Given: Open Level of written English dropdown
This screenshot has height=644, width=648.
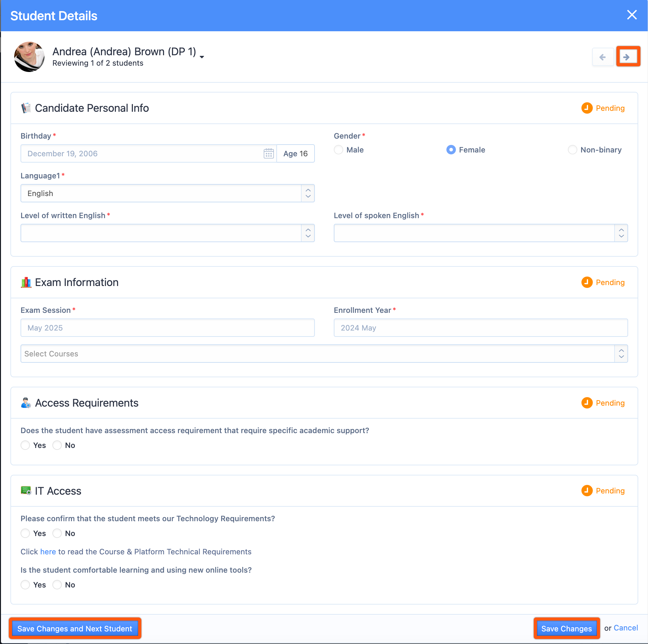Looking at the screenshot, I should click(x=168, y=233).
